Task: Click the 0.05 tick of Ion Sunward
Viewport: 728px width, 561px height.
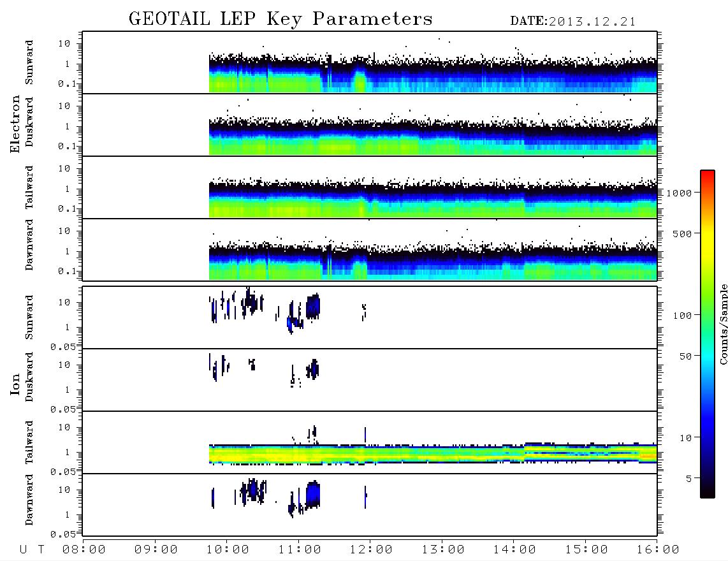Action: 63,347
